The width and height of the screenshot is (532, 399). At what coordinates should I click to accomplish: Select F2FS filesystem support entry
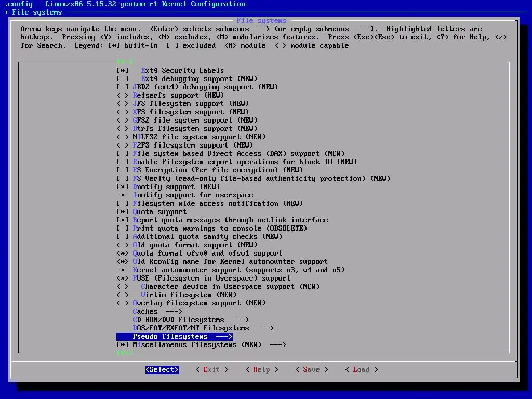(185, 145)
